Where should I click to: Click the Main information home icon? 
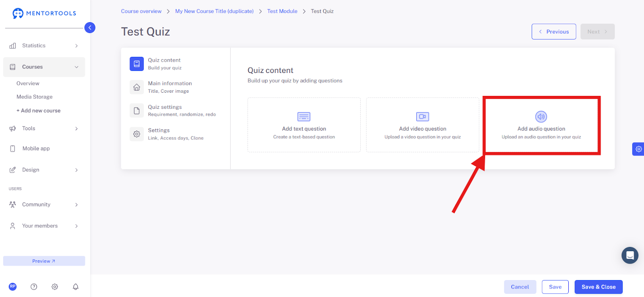click(x=137, y=87)
